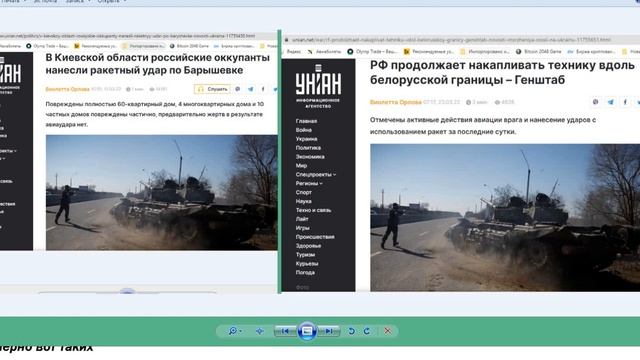Click the УНІАН logo in right window
640x360 pixels.
click(x=318, y=87)
